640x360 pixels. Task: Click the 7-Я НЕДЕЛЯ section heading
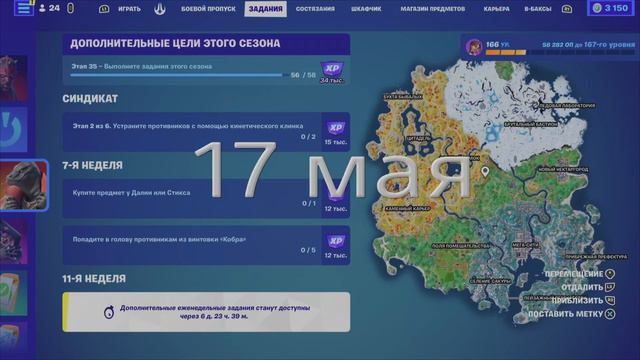[92, 165]
